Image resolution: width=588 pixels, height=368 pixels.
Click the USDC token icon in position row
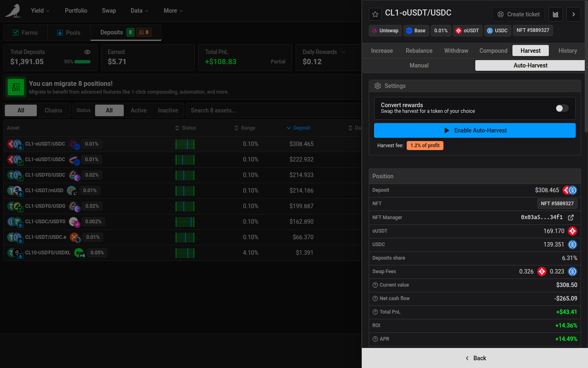tap(572, 245)
